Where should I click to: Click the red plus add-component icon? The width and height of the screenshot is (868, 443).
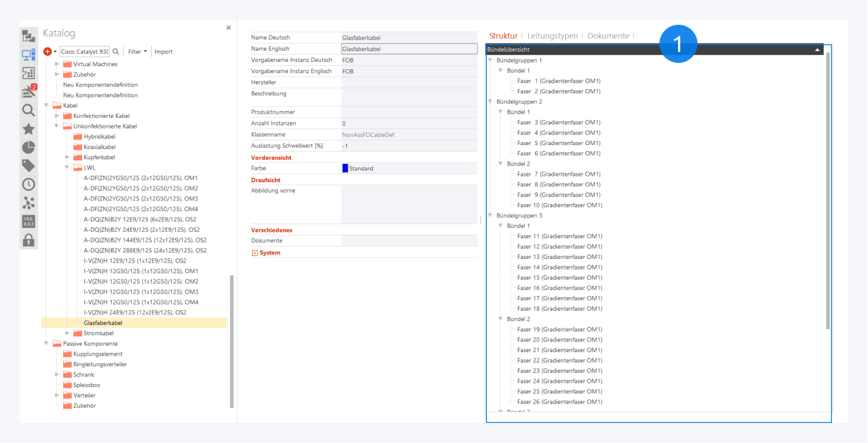point(48,52)
